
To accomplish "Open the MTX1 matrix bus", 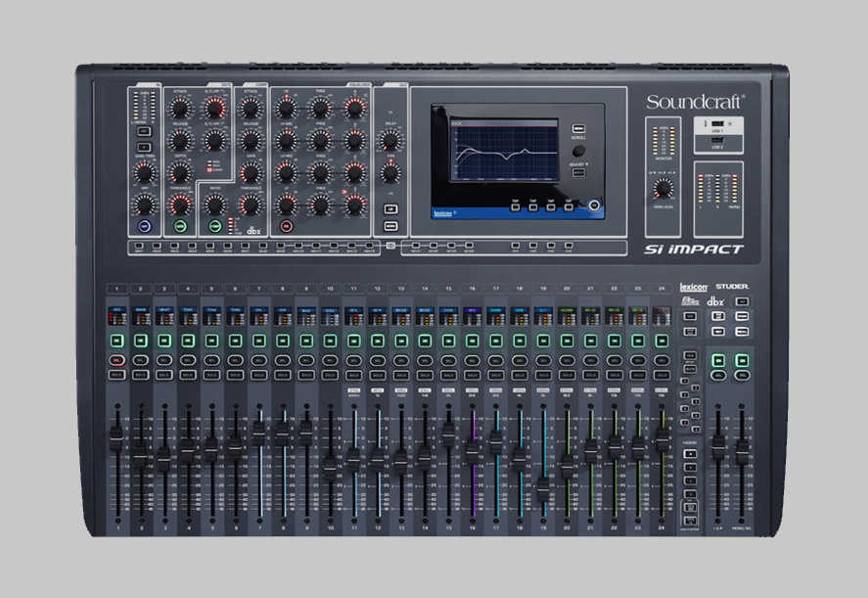I will coord(416,246).
